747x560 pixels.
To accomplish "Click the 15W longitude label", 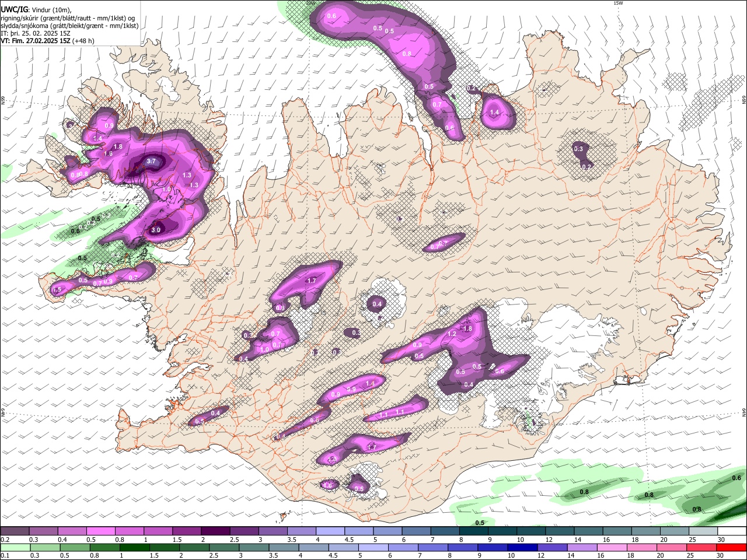I will tap(618, 3).
